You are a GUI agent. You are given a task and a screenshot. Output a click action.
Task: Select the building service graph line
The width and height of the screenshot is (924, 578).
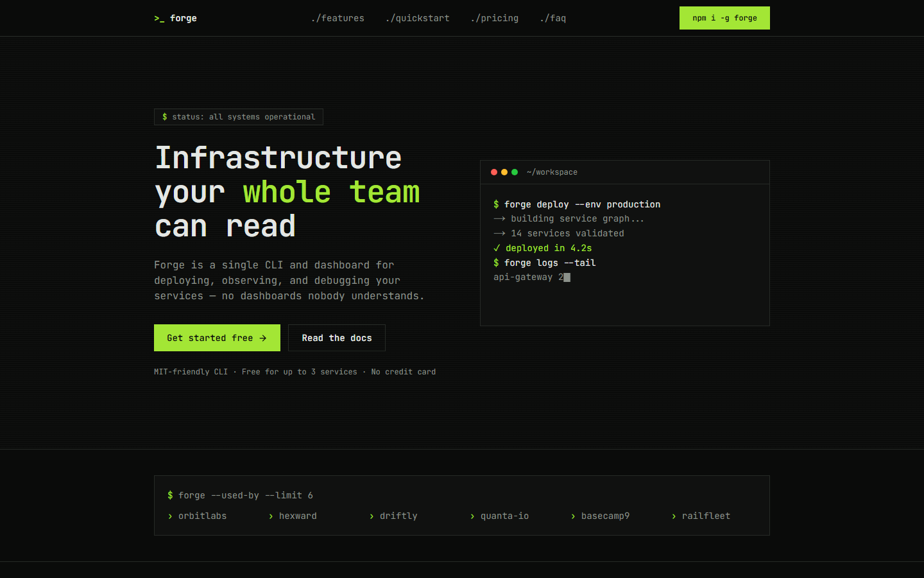[569, 218]
